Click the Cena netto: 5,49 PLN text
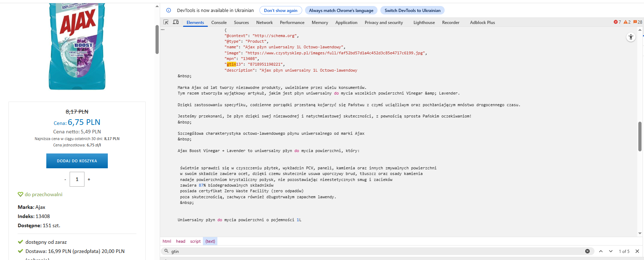Screen dimensions: 644x260 (x=77, y=132)
